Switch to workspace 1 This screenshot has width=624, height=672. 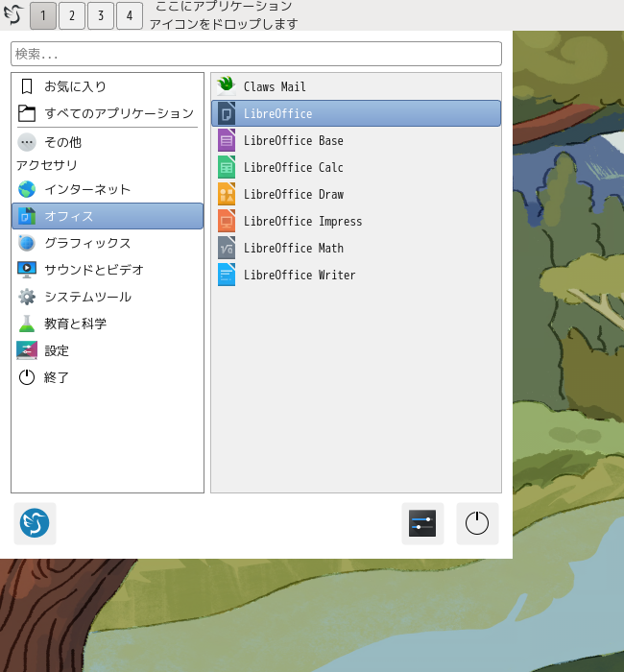coord(43,15)
